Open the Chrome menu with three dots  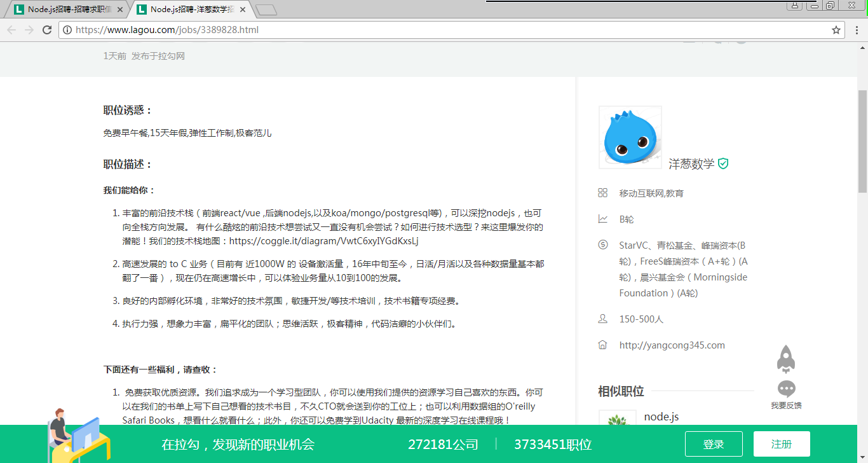point(856,30)
